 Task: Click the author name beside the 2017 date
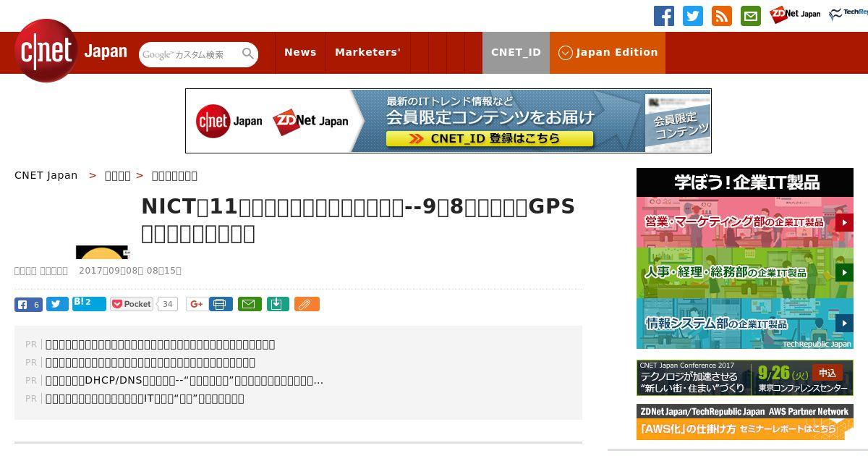(x=41, y=271)
